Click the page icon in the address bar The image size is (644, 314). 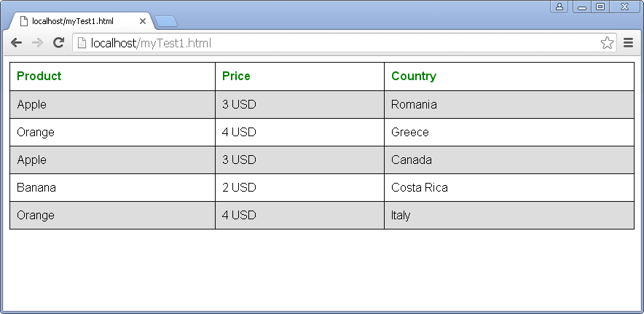tap(82, 43)
